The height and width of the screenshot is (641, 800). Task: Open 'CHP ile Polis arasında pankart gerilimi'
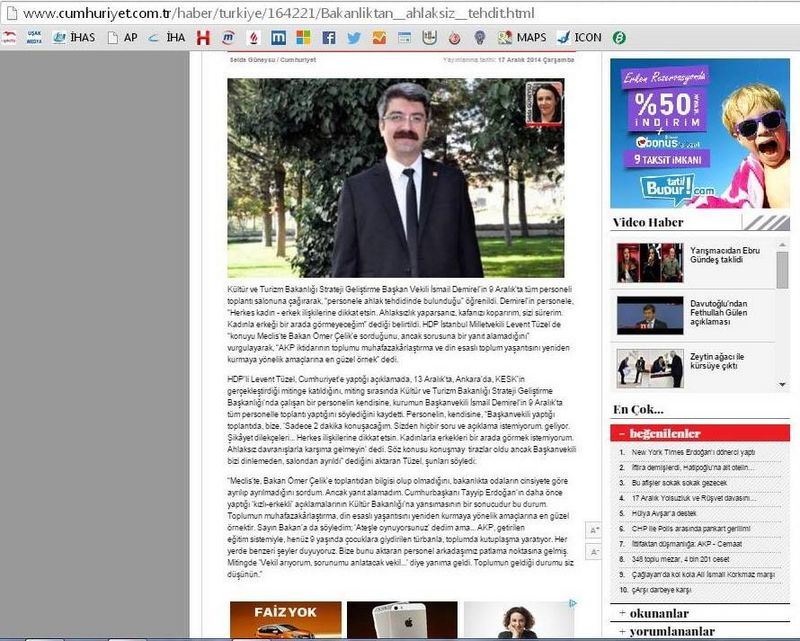(x=691, y=529)
